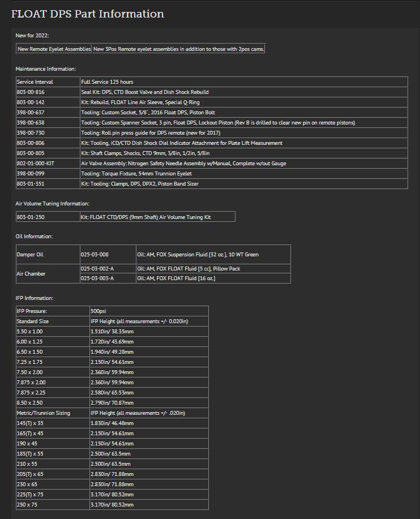Select the '190 x 45' size row

click(x=113, y=444)
